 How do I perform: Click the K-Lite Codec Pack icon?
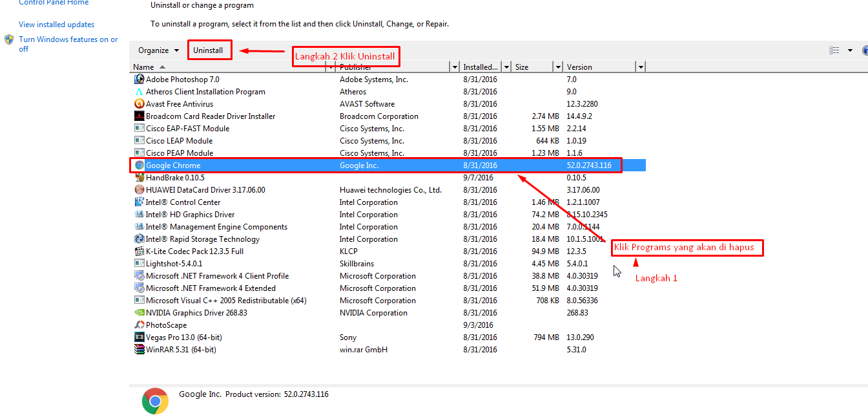[x=139, y=251]
